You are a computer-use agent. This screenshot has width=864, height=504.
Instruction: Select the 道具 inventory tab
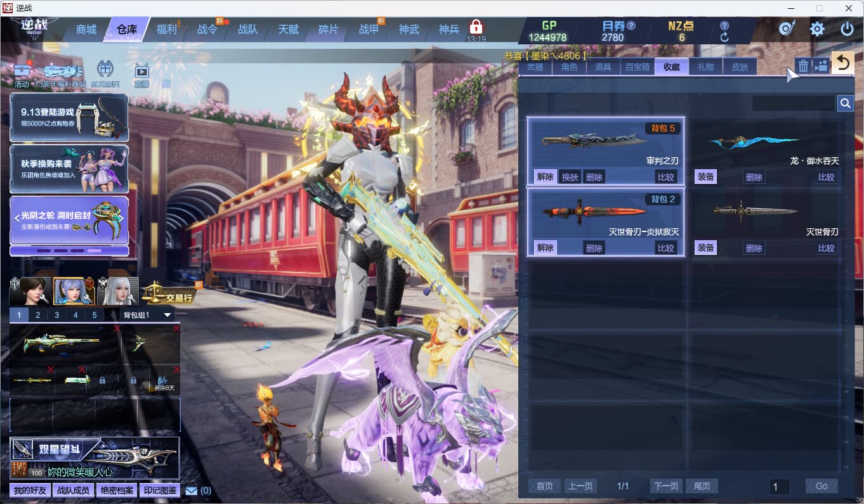(x=603, y=67)
